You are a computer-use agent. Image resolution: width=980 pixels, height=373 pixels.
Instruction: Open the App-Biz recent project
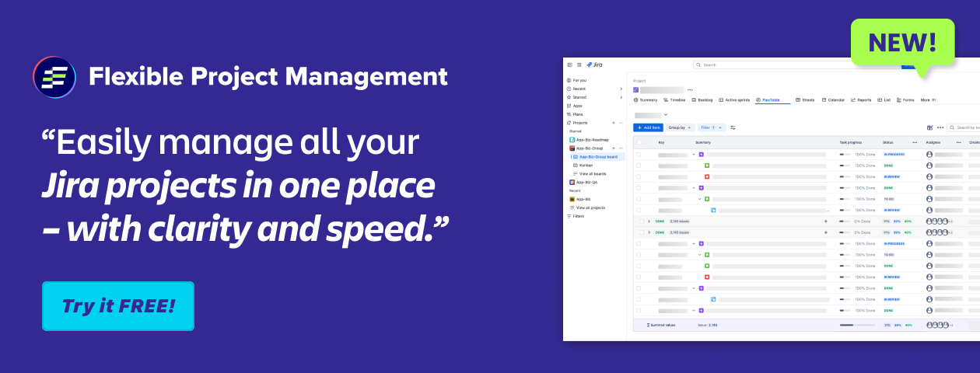pos(580,199)
